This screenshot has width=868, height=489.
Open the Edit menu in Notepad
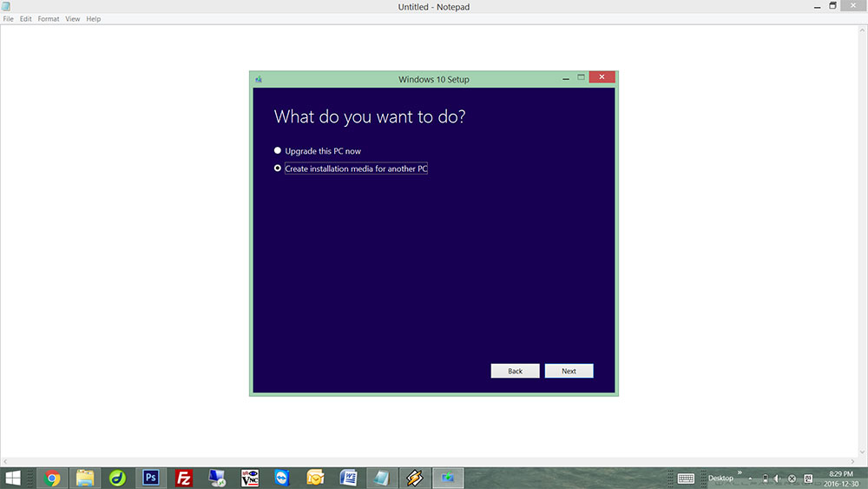point(25,19)
